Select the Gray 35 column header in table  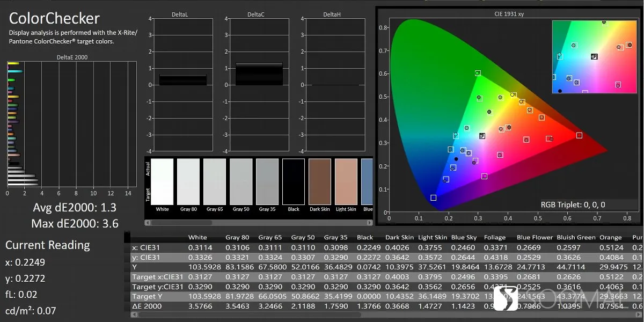pos(335,237)
